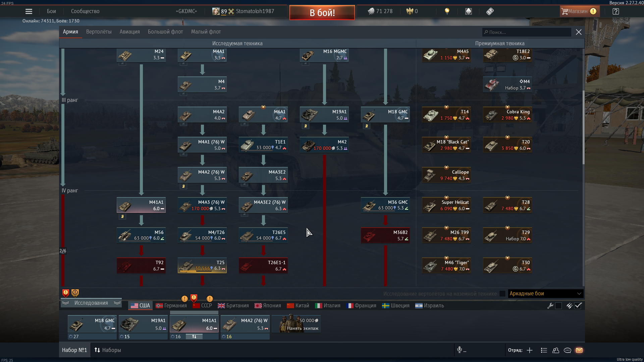The image size is (644, 362).
Task: Open the Набор №1 preset tab
Action: click(74, 350)
